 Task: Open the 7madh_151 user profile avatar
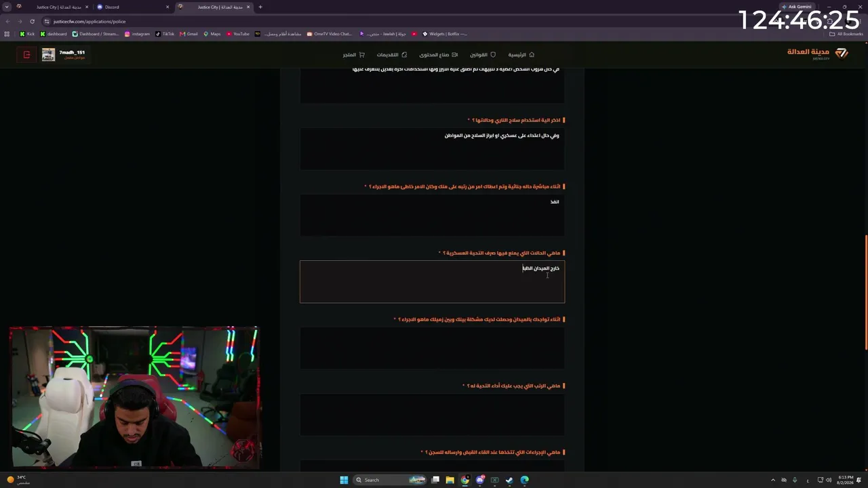pos(48,55)
